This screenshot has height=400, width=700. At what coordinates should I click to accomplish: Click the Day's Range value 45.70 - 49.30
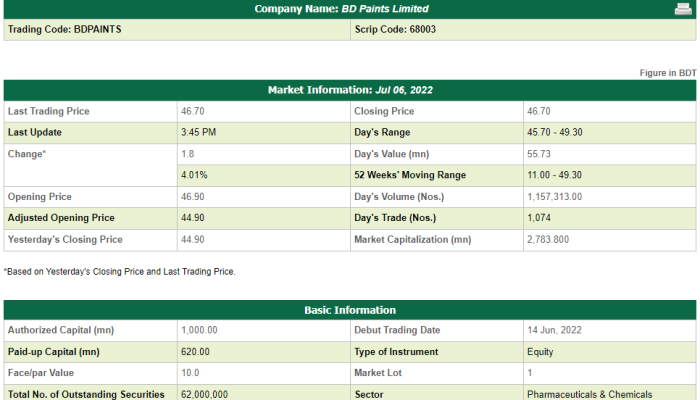555,133
